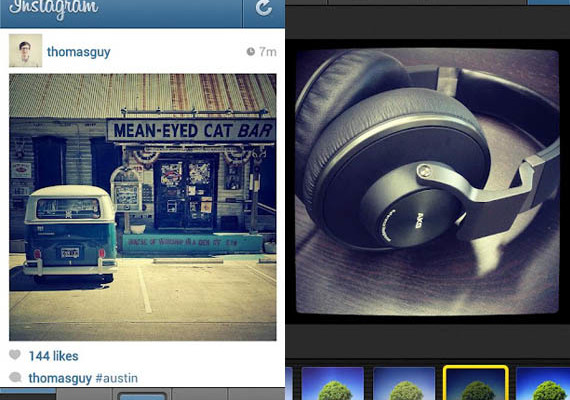Open thomasguy's profile picture avatar
This screenshot has height=400, width=570.
(25, 51)
